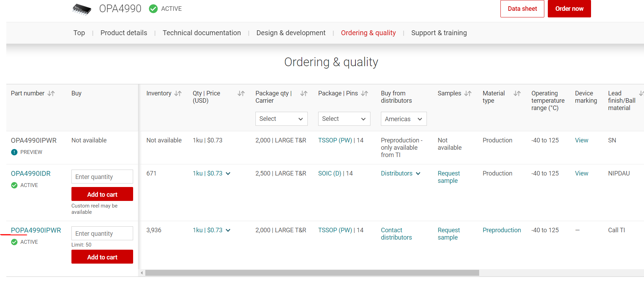The width and height of the screenshot is (644, 304).
Task: Click the Order now button
Action: [569, 9]
